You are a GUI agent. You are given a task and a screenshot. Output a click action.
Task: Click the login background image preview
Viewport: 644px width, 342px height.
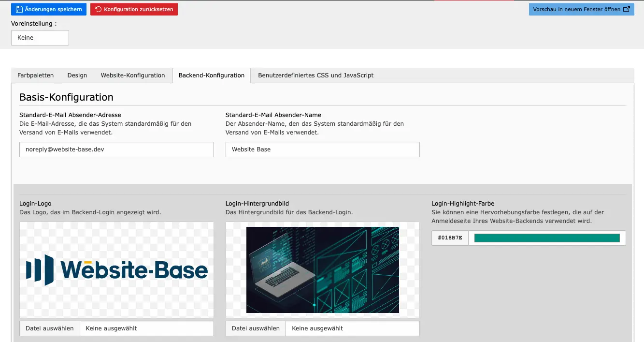322,269
